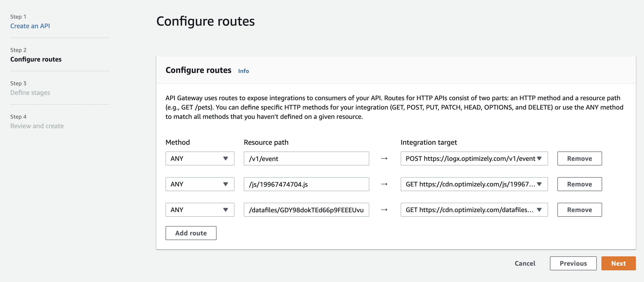Remove the /datafiles route

tap(580, 210)
